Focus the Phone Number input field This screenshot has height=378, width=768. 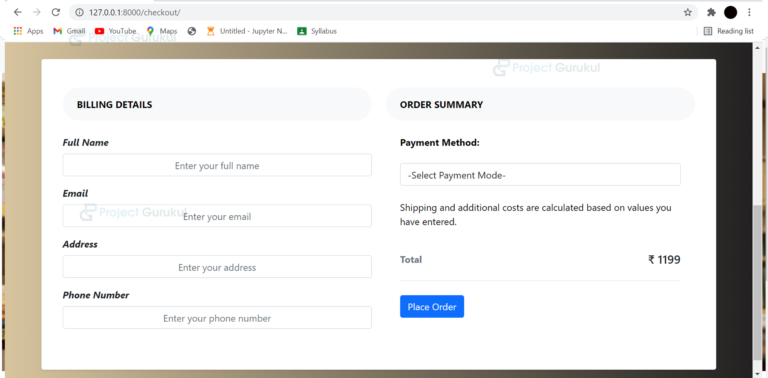click(x=217, y=318)
